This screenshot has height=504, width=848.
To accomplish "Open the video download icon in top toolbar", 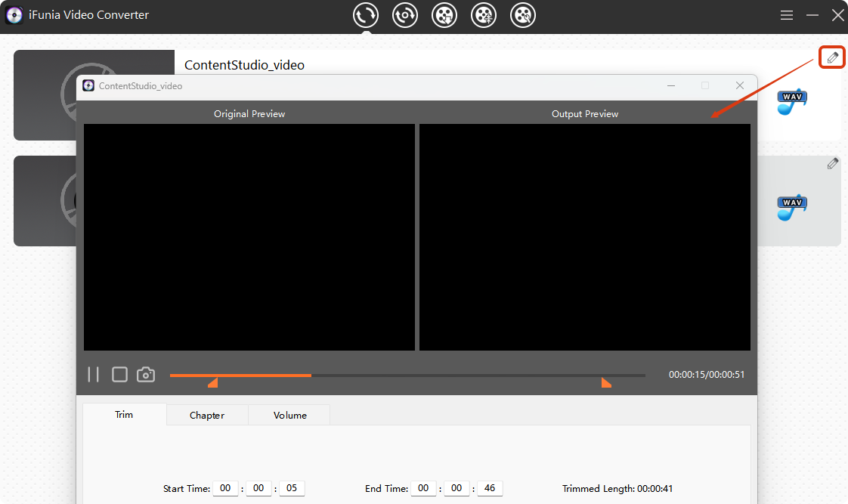I will 444,15.
